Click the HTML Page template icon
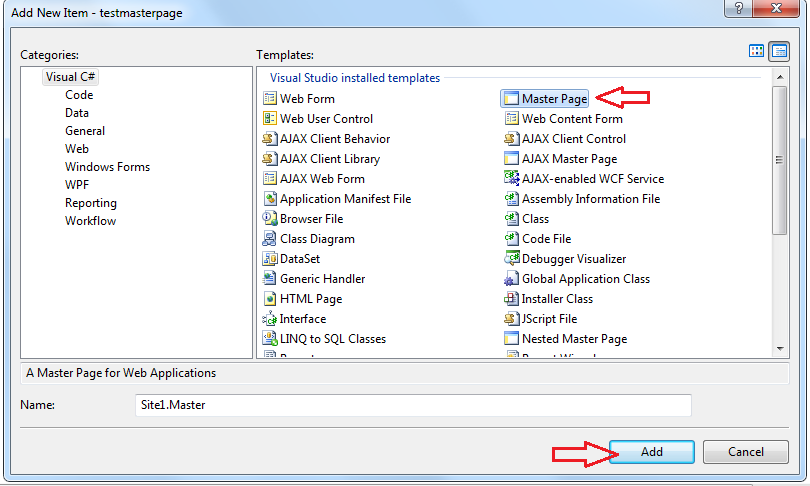This screenshot has height=486, width=810. pyautogui.click(x=269, y=299)
